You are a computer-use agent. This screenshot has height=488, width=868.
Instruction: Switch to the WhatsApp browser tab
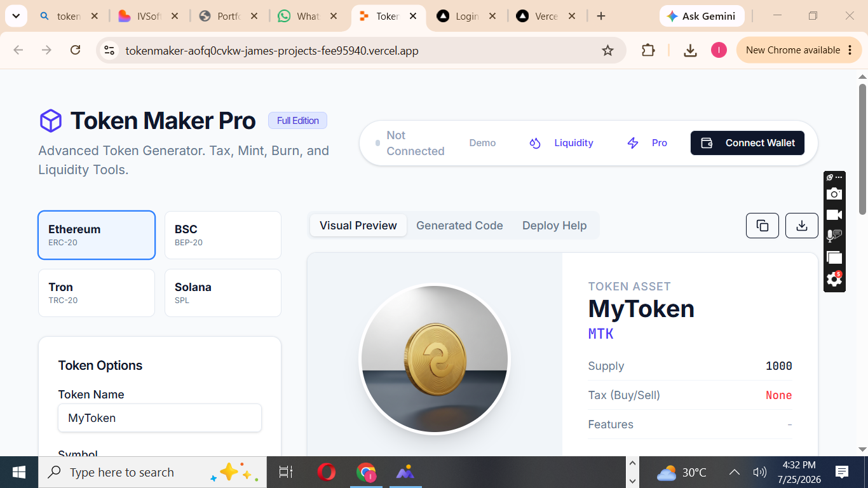point(308,17)
